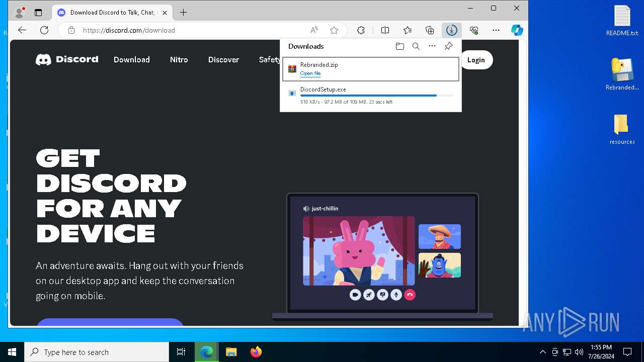Launch Firefox from the taskbar
The image size is (644, 362).
click(256, 352)
